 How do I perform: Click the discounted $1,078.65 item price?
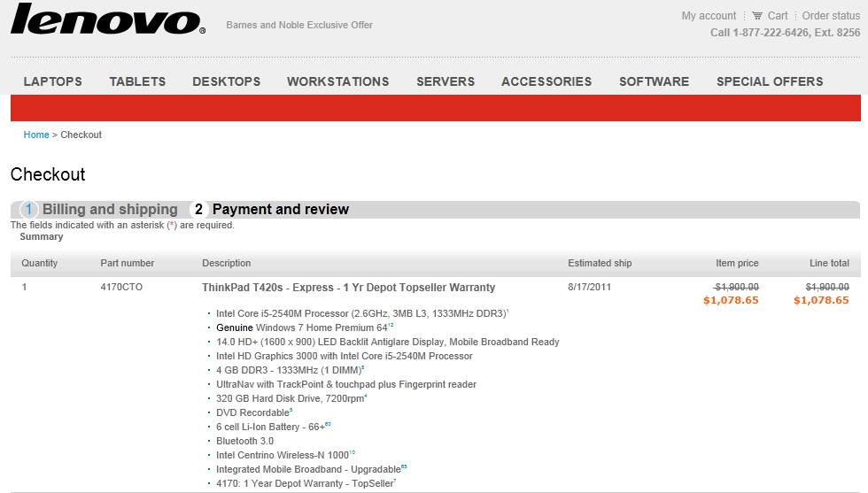tap(731, 300)
